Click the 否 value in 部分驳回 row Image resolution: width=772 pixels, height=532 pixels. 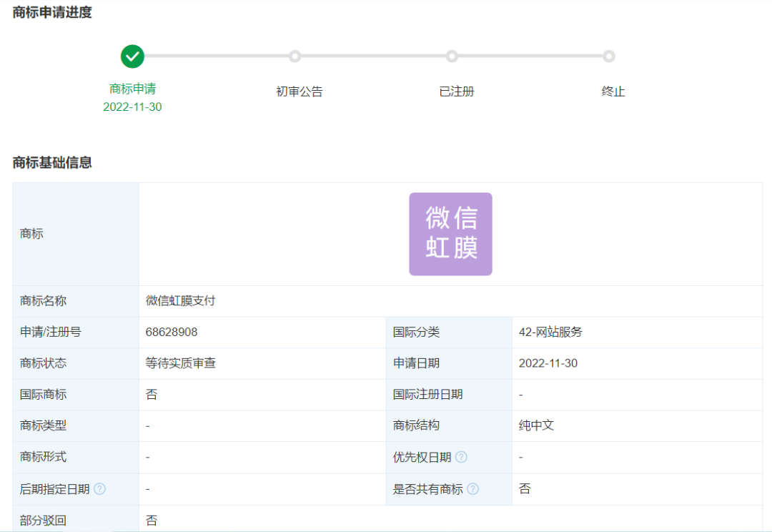click(x=148, y=520)
